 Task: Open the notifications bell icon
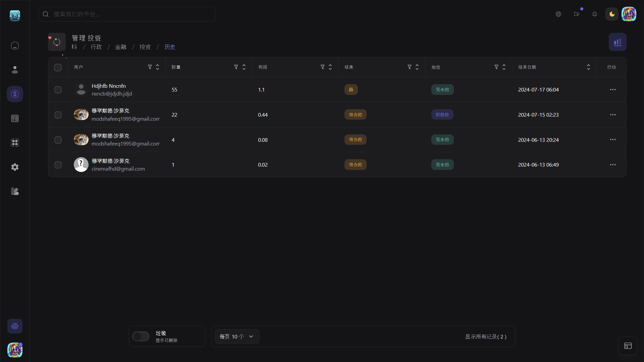pos(594,14)
